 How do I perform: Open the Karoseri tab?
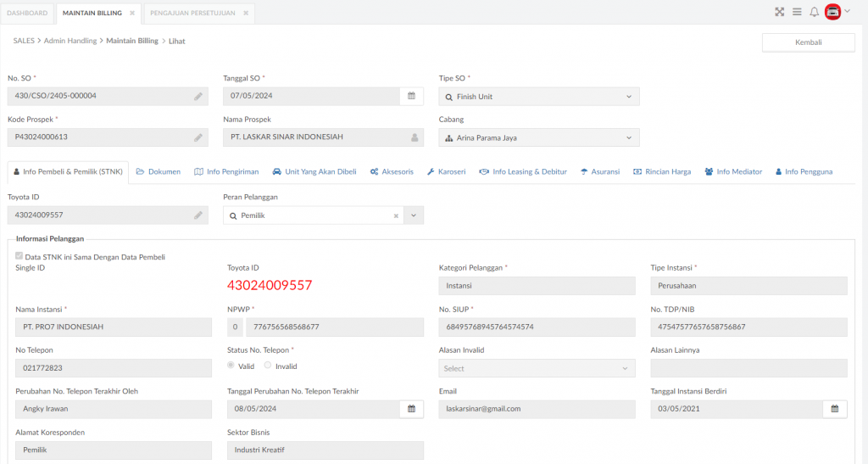click(x=446, y=171)
